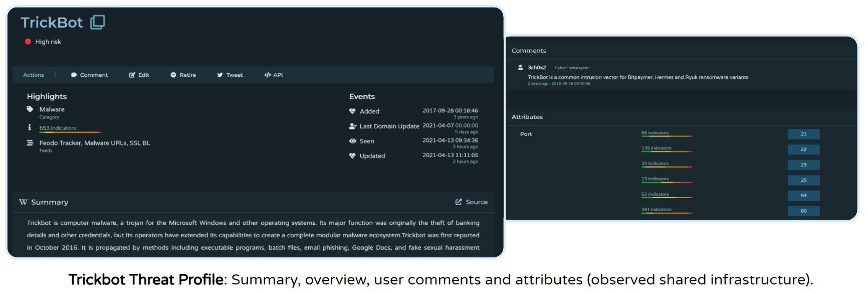Open the 13 indicators link
The width and height of the screenshot is (868, 294).
[x=655, y=179]
